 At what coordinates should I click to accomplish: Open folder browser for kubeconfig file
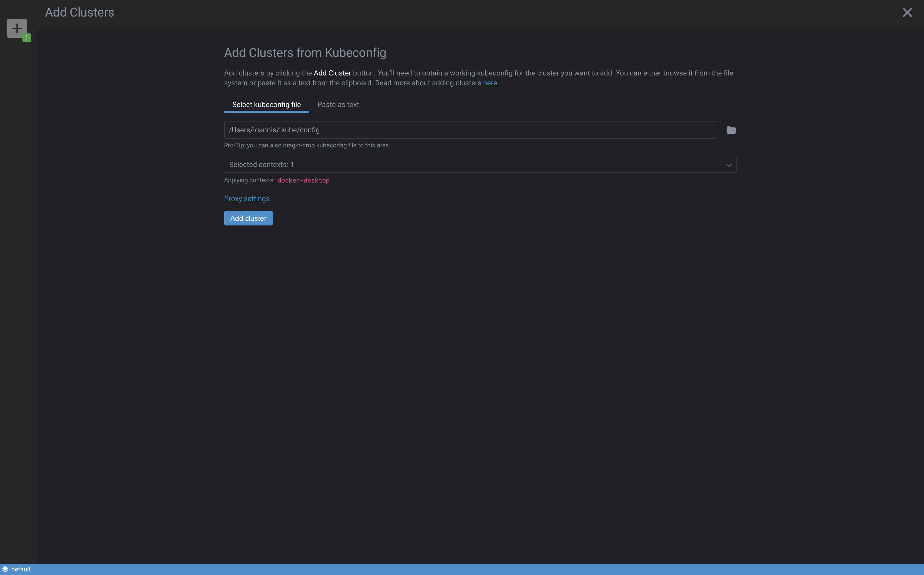point(730,130)
